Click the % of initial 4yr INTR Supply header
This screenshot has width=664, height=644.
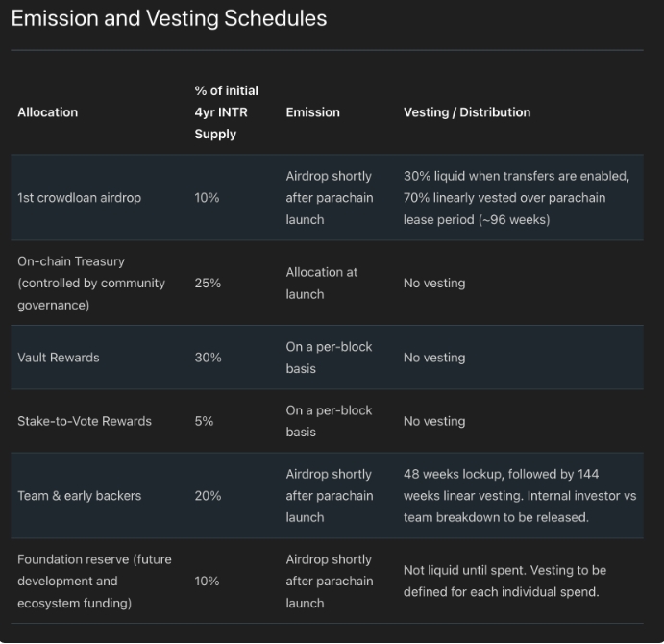[x=226, y=112]
